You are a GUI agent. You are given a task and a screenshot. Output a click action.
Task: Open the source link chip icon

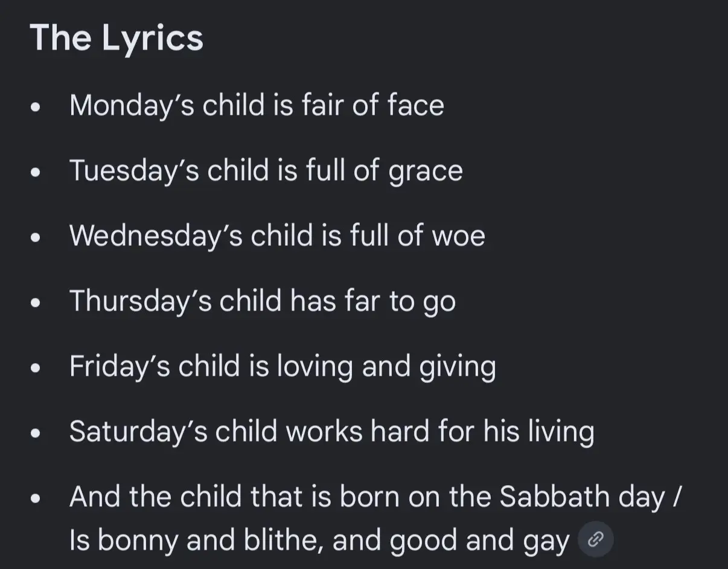596,539
